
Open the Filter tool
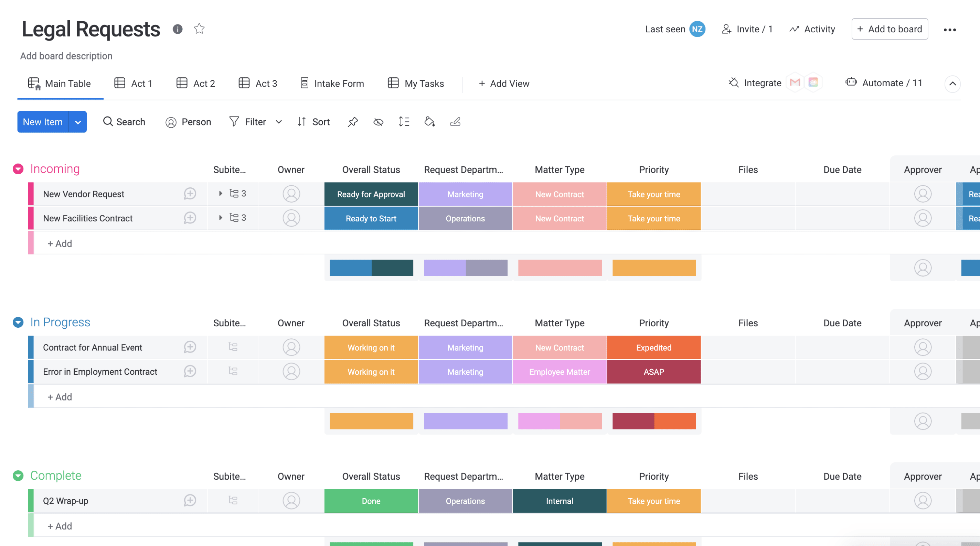coord(248,122)
